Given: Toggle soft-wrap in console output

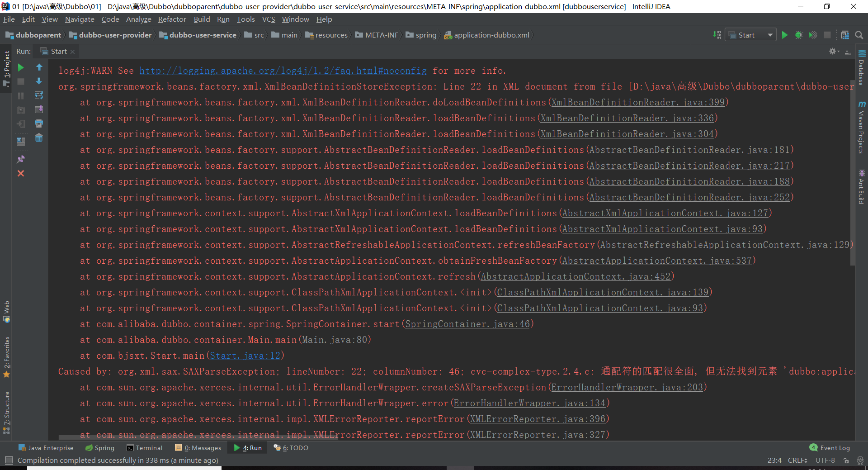Looking at the screenshot, I should click(x=39, y=95).
